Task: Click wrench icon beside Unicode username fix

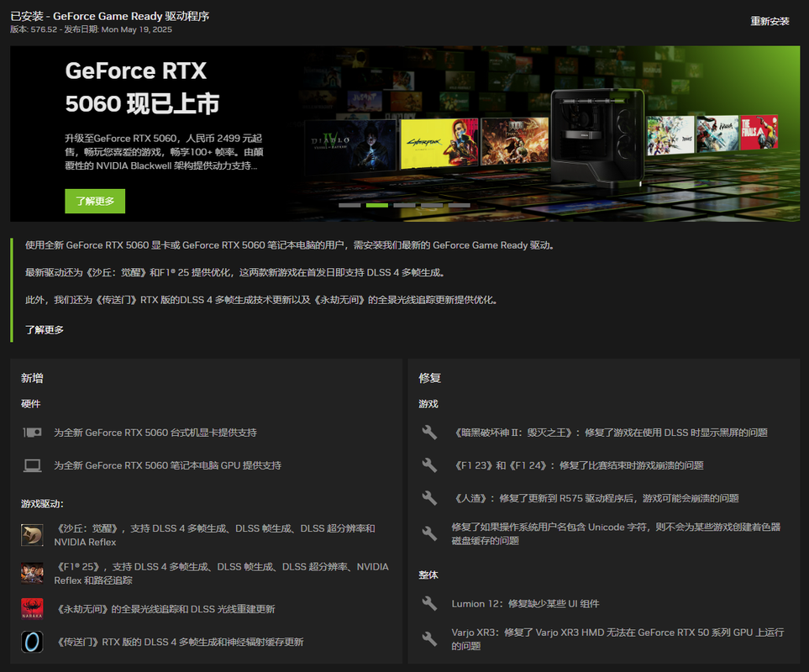Action: 429,533
